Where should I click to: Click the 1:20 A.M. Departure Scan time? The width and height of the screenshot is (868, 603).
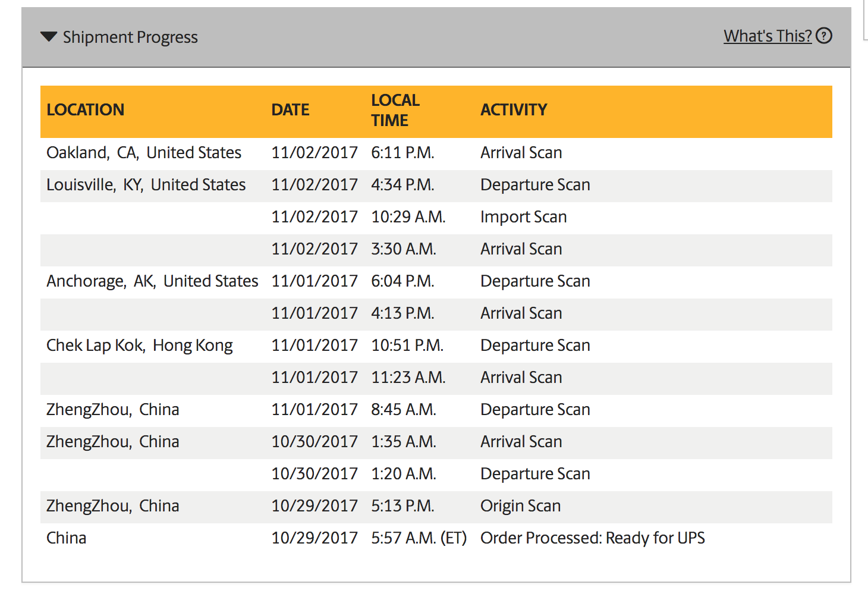point(404,474)
